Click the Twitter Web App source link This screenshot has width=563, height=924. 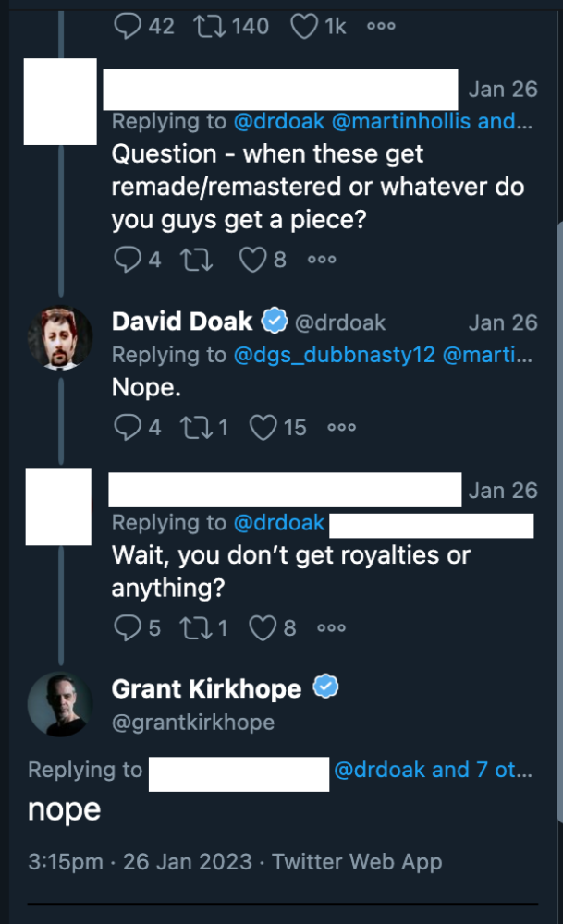pos(357,862)
